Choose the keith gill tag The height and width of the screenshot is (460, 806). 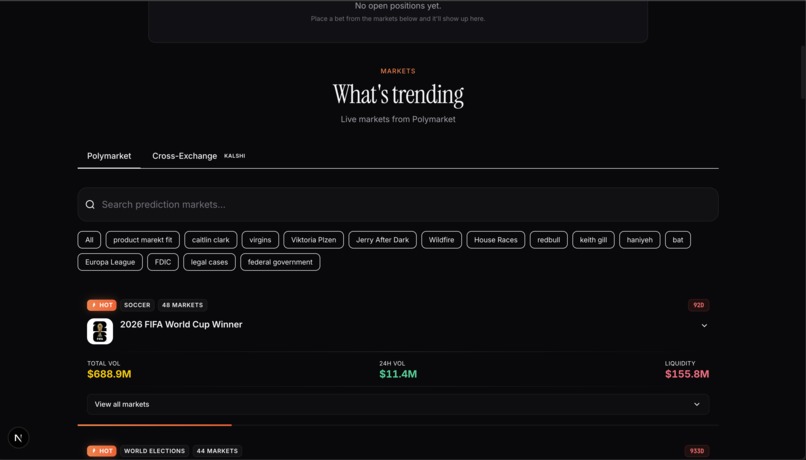[x=593, y=240]
